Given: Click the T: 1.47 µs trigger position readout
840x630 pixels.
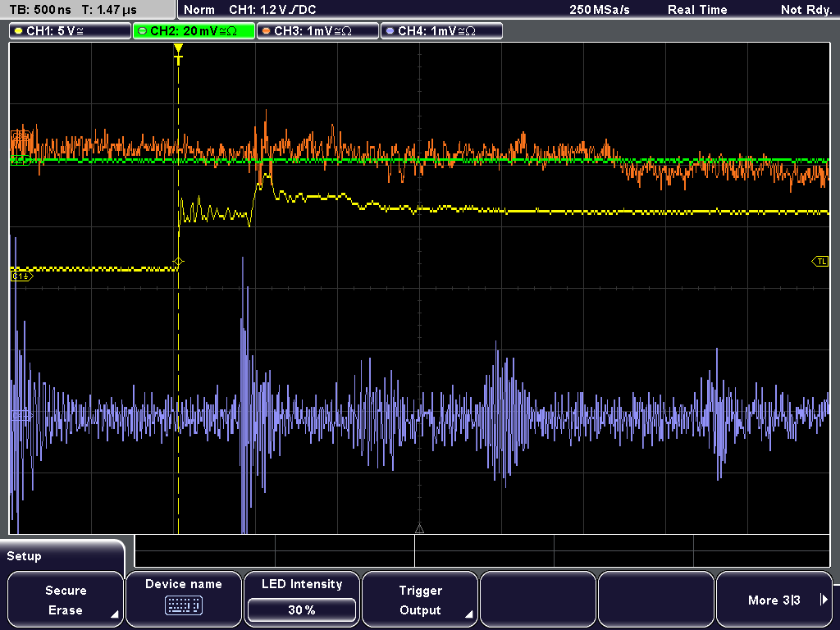Looking at the screenshot, I should (109, 10).
